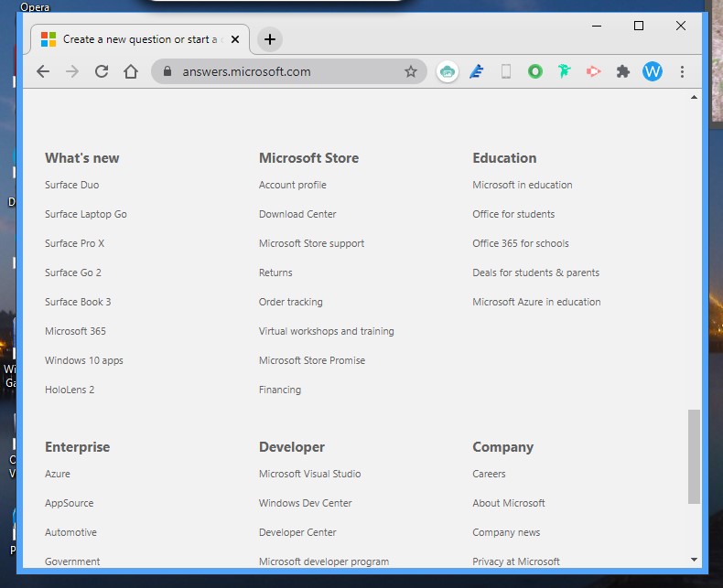Click the vertical scrollbar thumb
This screenshot has height=588, width=723.
pos(694,456)
